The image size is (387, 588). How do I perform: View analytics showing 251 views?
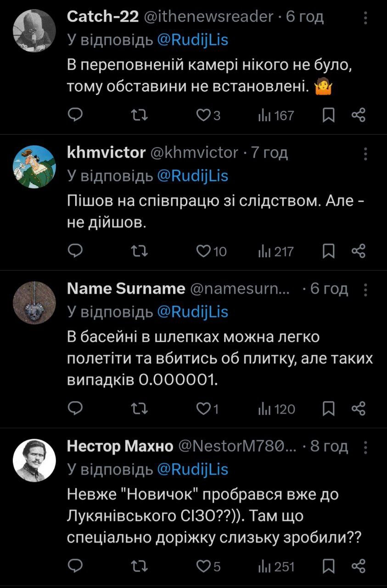click(276, 566)
